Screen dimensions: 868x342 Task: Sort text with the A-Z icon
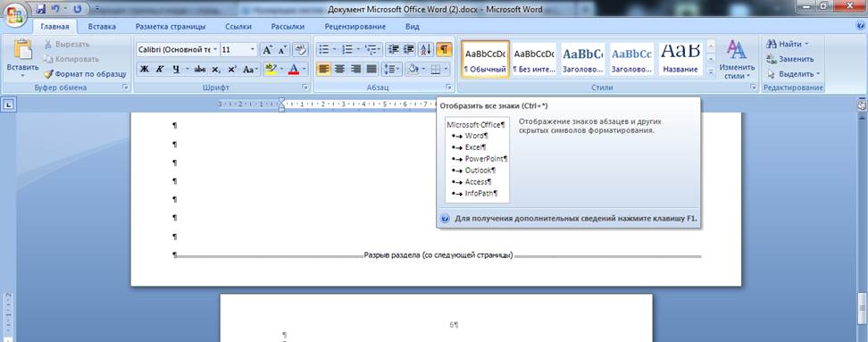coord(426,50)
